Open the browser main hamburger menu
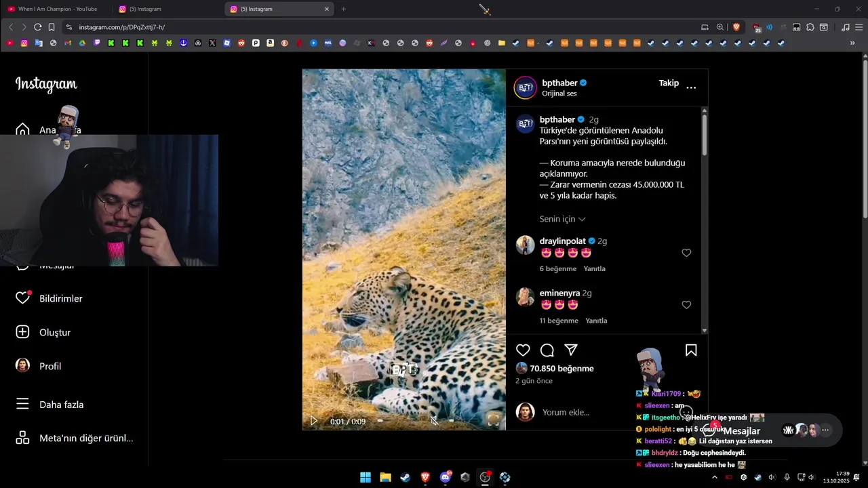 pos(859,27)
